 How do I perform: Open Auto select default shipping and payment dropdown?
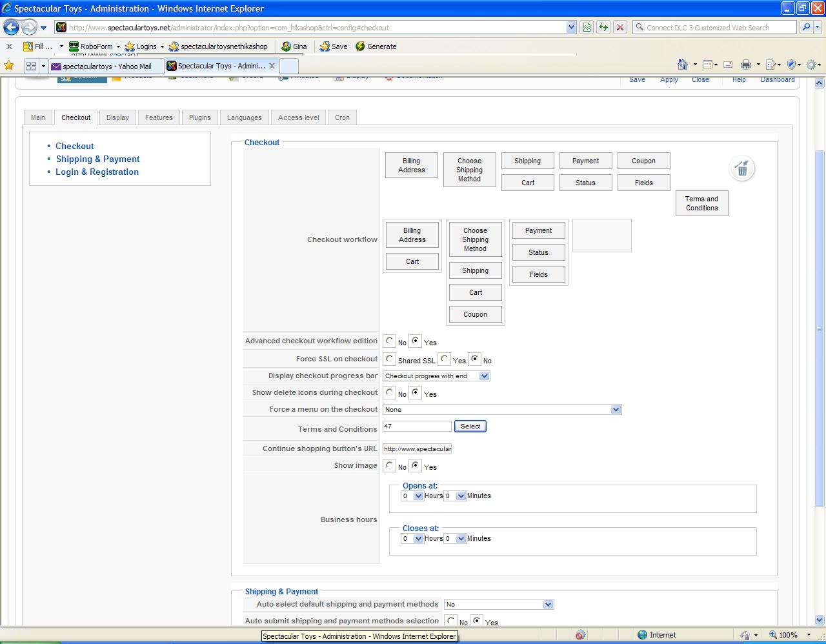(x=499, y=605)
